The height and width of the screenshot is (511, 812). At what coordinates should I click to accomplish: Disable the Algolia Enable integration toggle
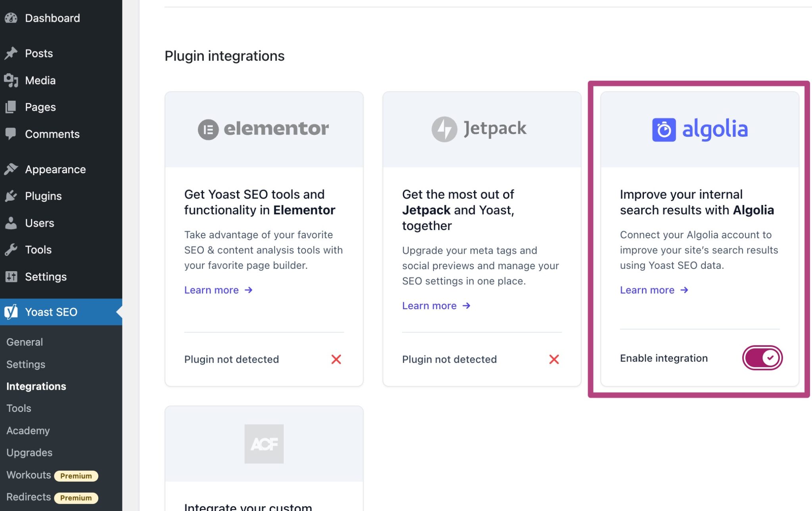coord(761,357)
